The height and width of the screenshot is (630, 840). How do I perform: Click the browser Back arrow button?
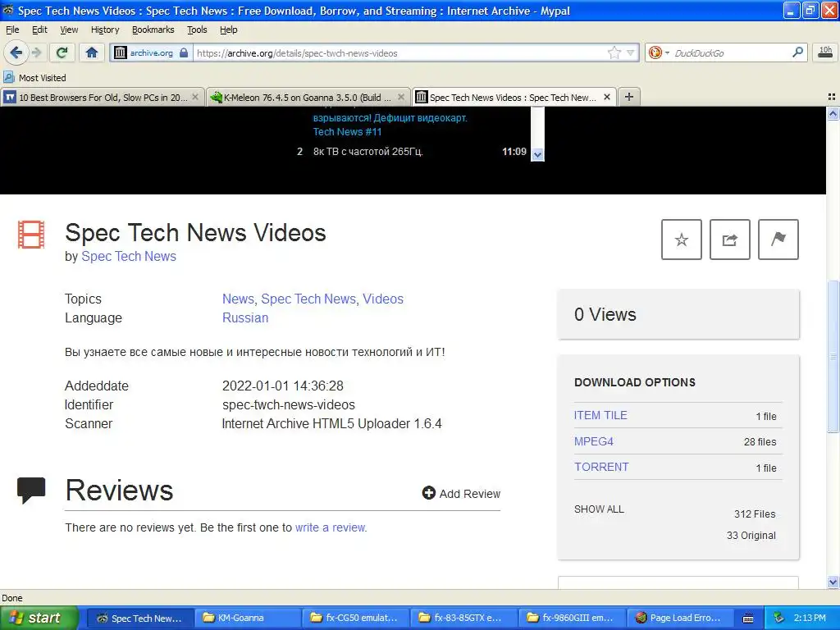tap(16, 52)
